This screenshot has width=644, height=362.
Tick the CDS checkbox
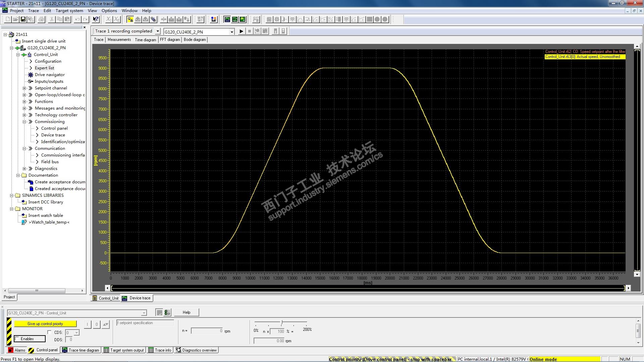[50, 332]
